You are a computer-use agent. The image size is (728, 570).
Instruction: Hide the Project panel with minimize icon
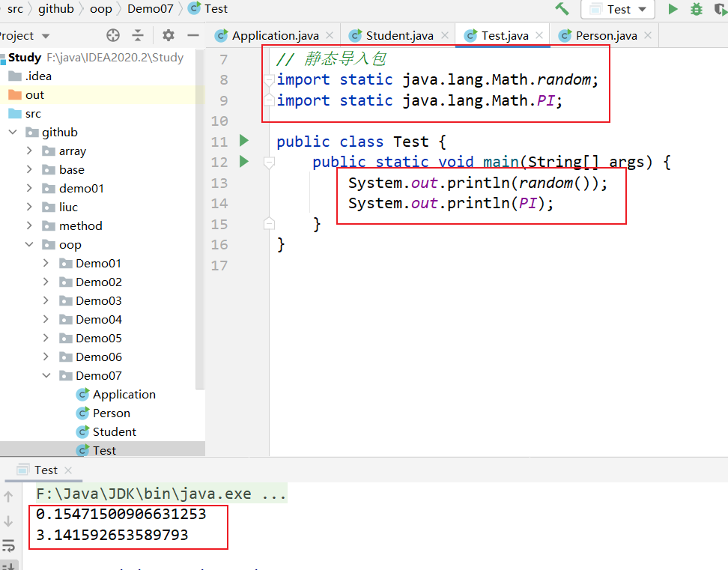point(193,35)
